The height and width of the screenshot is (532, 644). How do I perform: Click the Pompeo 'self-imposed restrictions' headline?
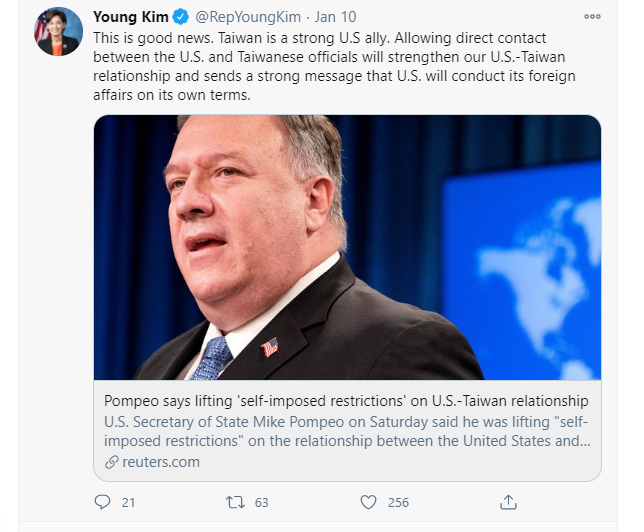(x=346, y=401)
